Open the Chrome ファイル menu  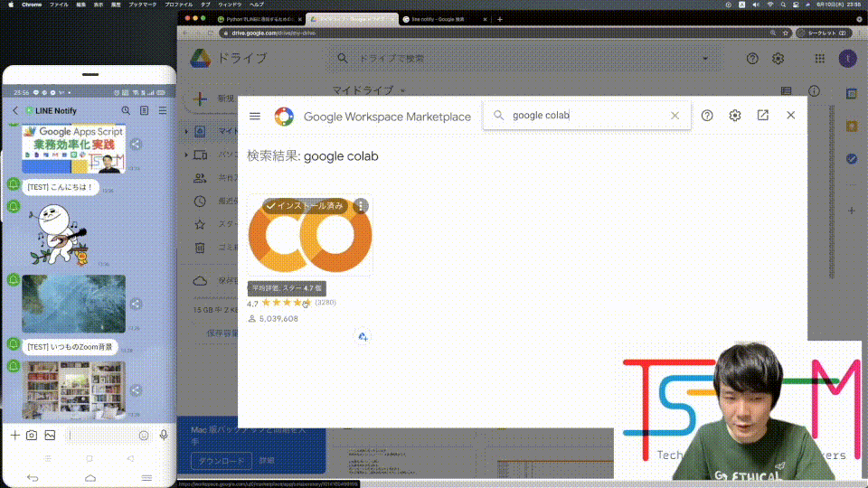[x=59, y=5]
